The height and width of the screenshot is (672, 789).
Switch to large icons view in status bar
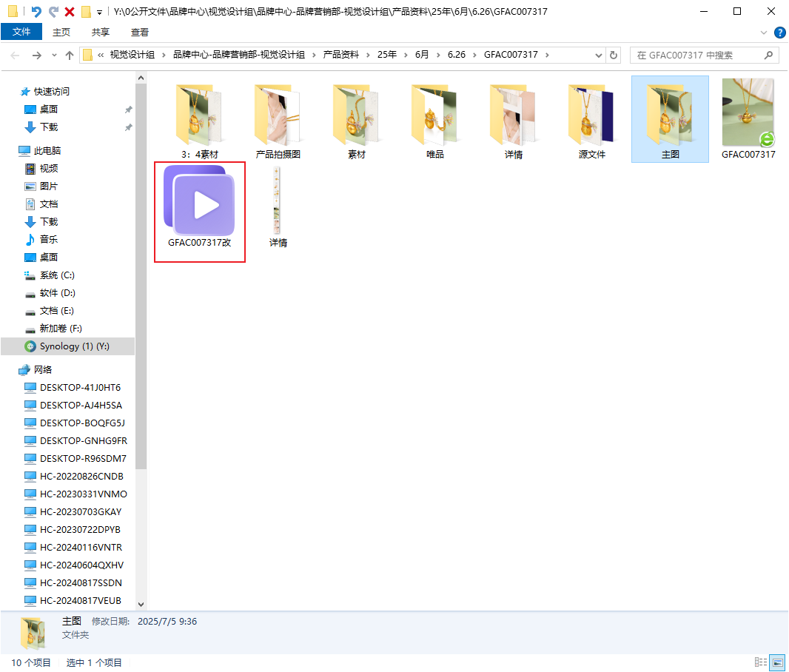pos(777,662)
